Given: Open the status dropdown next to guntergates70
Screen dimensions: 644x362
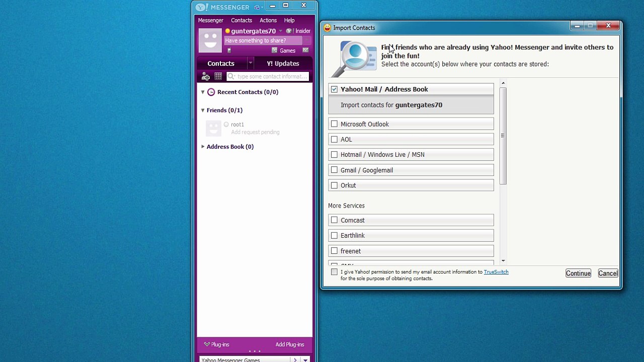Looking at the screenshot, I should click(280, 31).
